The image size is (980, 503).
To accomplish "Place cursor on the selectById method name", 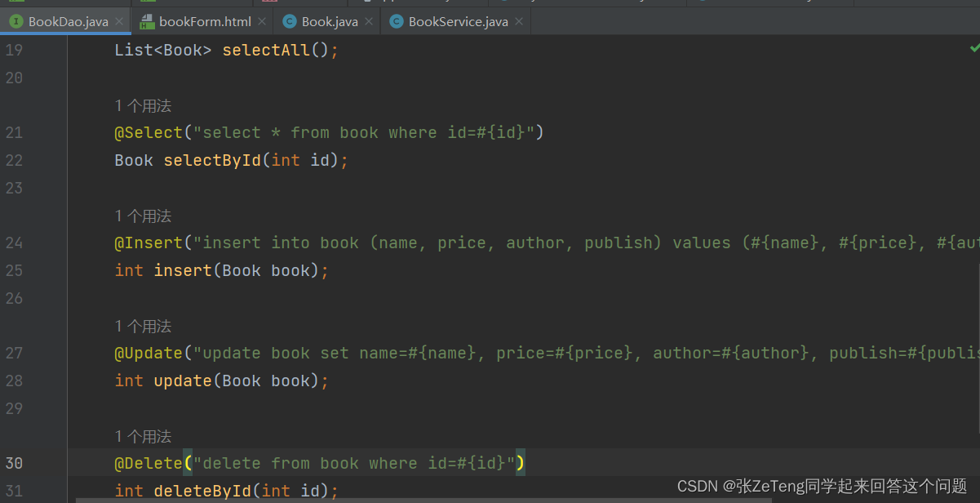I will point(212,160).
